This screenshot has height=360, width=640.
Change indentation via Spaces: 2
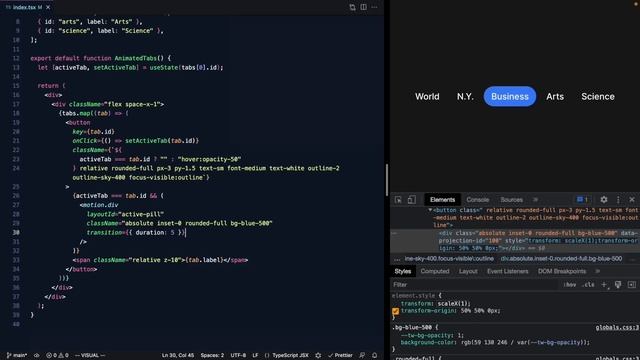[212, 356]
